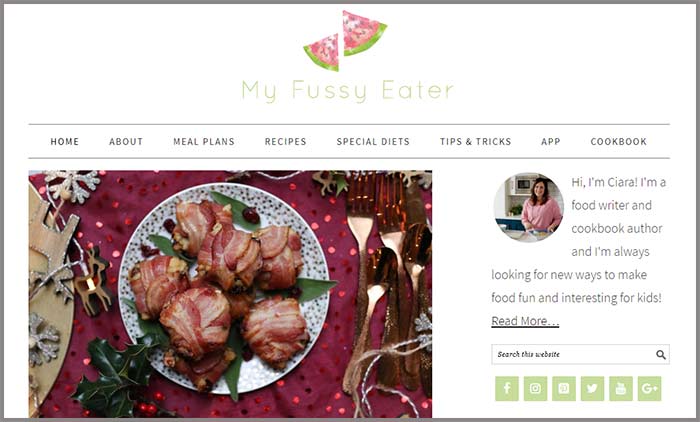Follow the Read More link
This screenshot has height=422, width=700.
[525, 321]
